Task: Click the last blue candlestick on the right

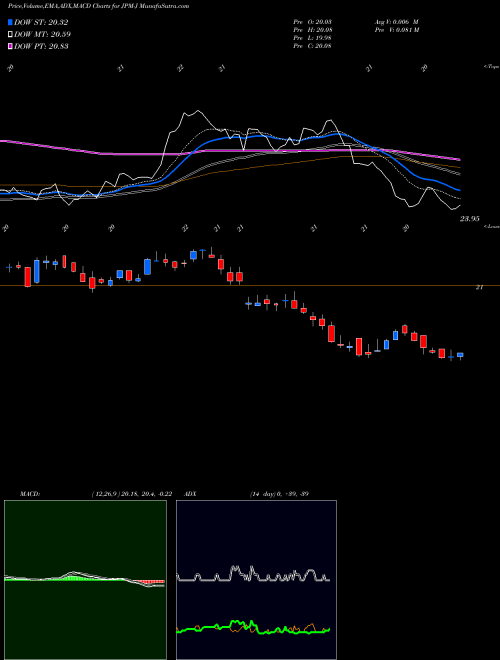Action: click(460, 355)
